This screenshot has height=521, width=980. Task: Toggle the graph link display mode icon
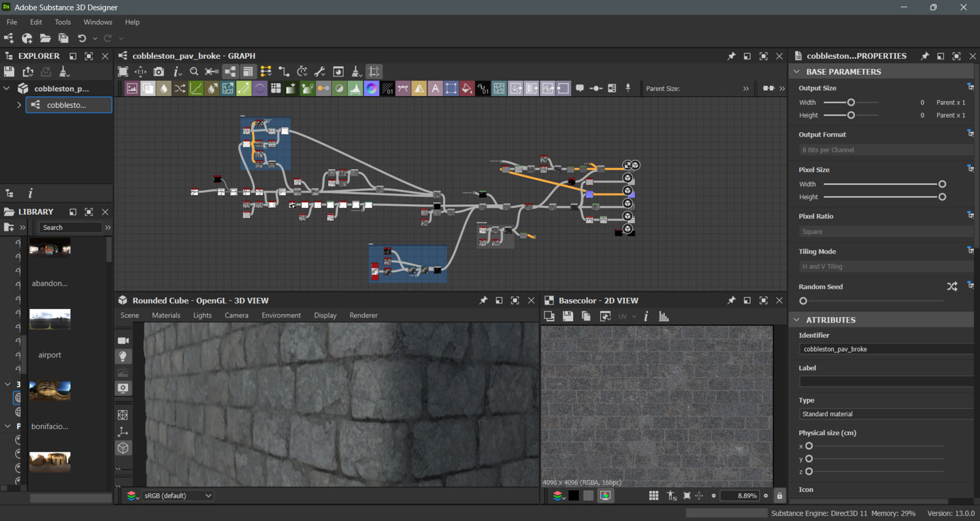click(284, 72)
